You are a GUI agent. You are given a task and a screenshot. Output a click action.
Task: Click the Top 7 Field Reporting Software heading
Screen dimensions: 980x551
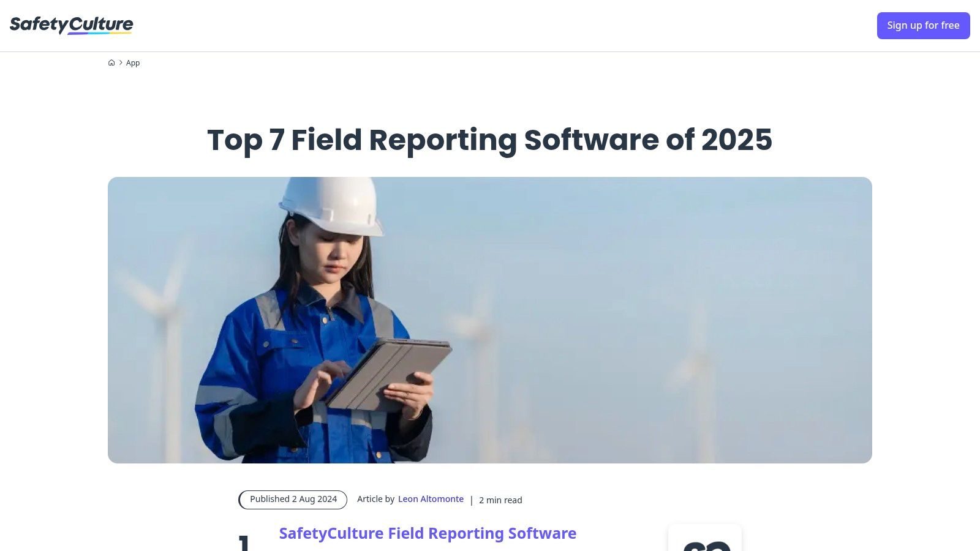pyautogui.click(x=490, y=140)
